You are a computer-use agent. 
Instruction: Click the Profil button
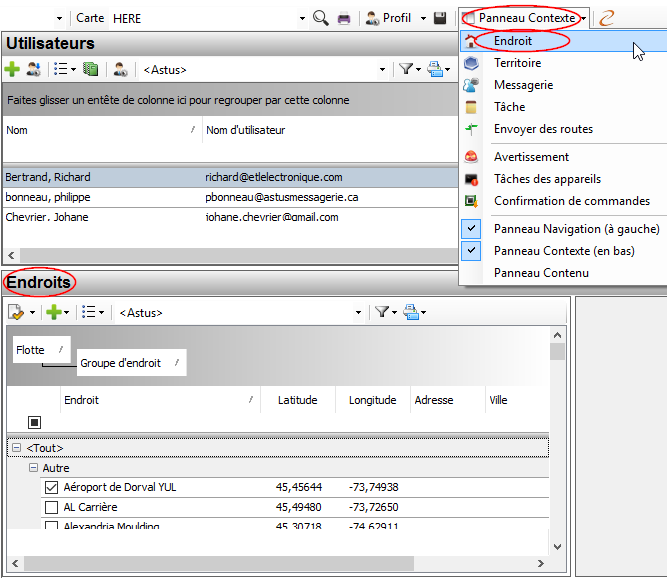pos(388,18)
